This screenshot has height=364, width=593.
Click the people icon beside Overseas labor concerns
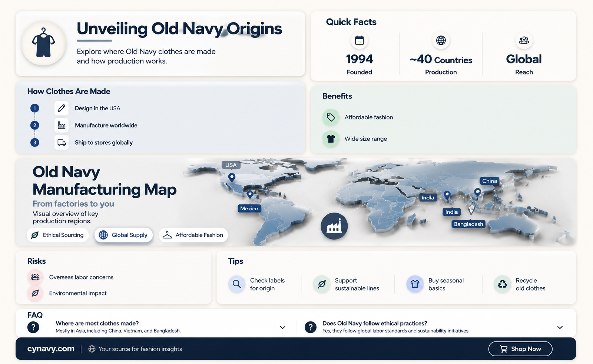coord(35,277)
